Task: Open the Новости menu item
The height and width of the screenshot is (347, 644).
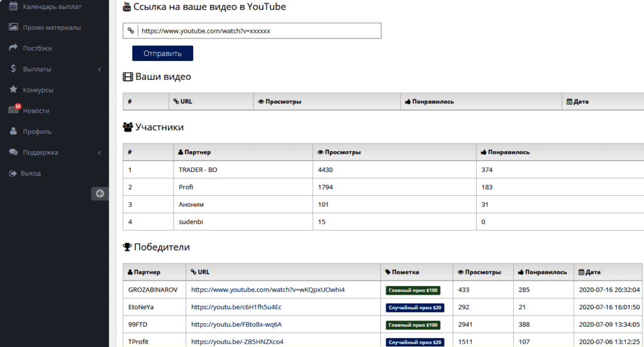Action: click(36, 111)
